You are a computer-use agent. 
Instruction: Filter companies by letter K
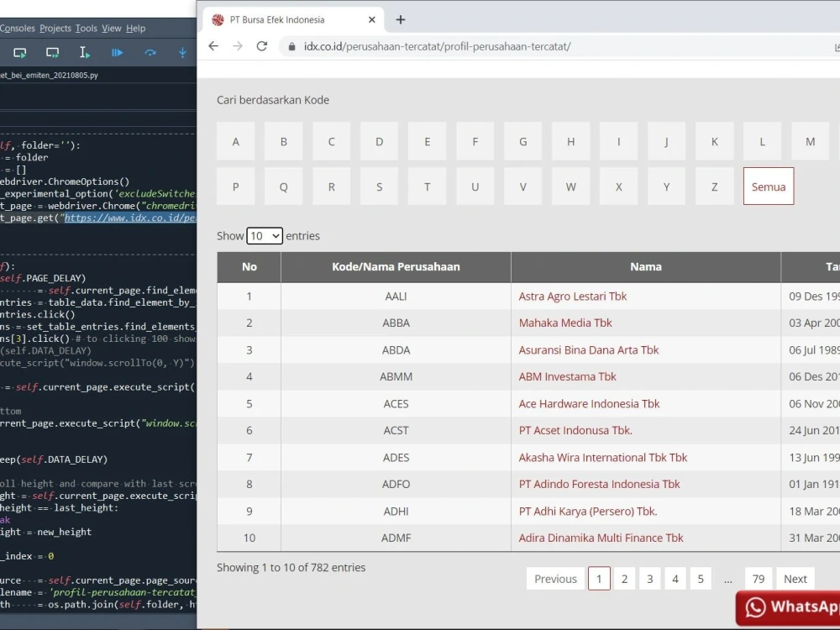714,141
